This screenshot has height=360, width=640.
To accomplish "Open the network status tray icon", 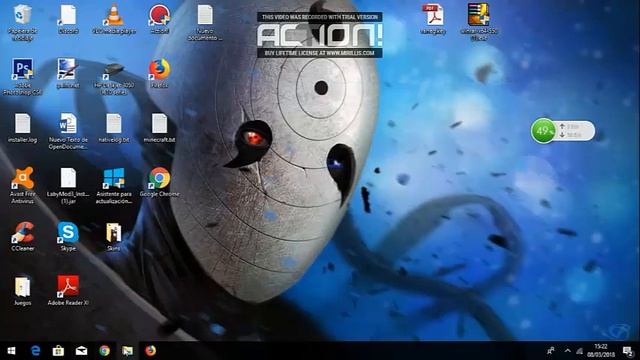I will pyautogui.click(x=580, y=351).
